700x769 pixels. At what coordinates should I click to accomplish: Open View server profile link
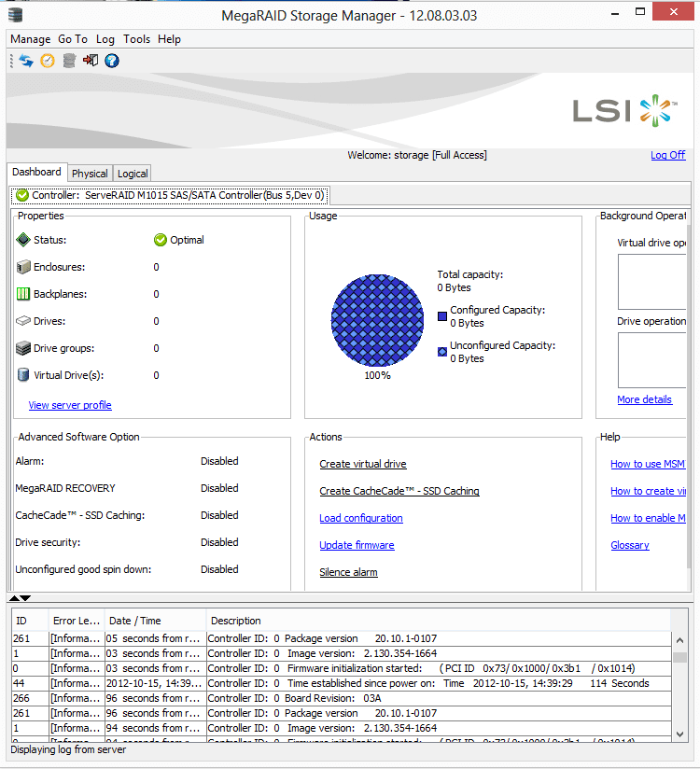[70, 405]
